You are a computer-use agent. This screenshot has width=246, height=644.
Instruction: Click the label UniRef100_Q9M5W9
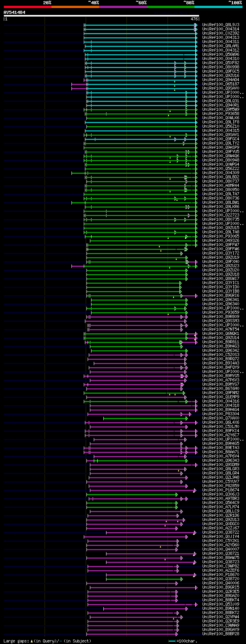pos(221,109)
